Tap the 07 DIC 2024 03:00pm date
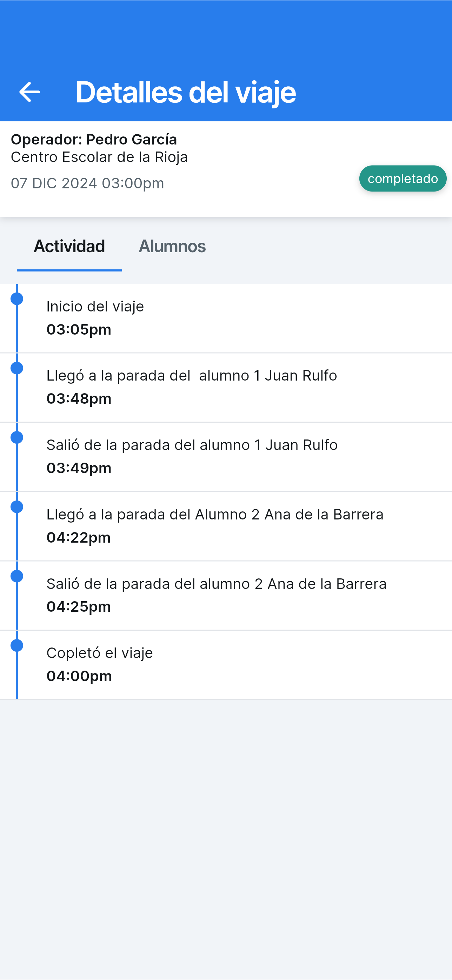 [x=87, y=183]
